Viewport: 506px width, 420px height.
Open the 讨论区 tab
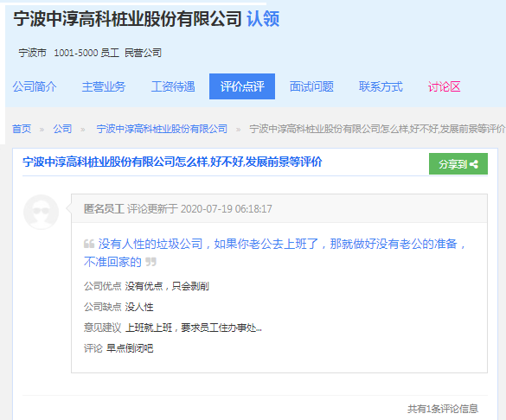444,86
